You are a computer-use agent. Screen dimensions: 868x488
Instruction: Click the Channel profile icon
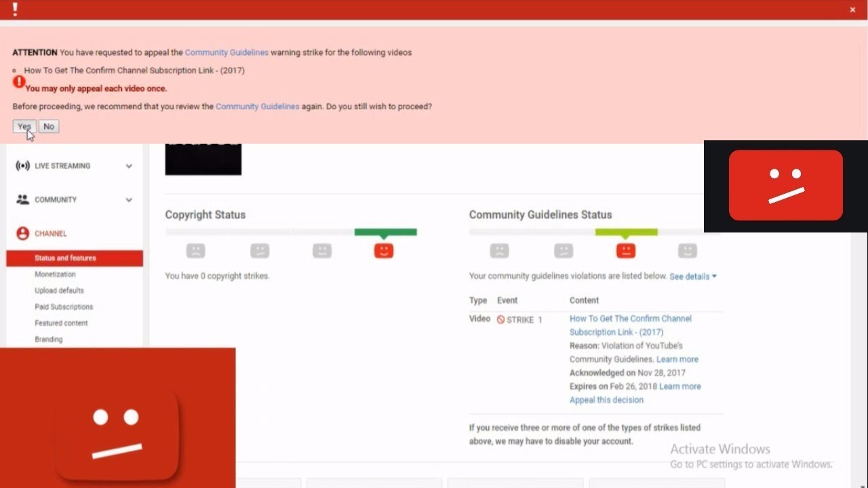[x=23, y=234]
